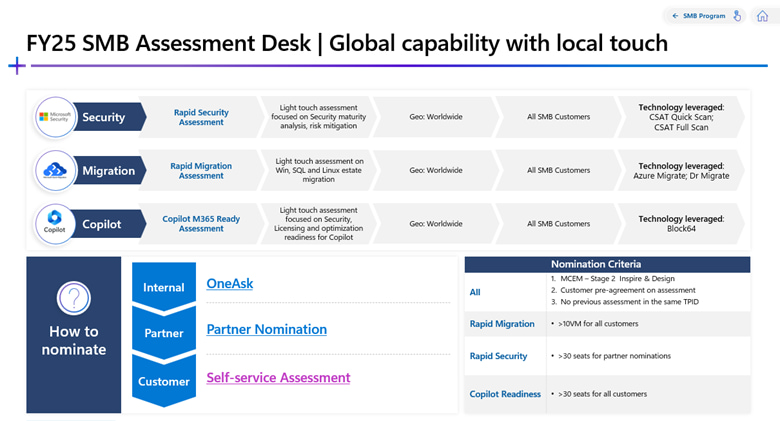Click Azure Migrate; Dr Migrate text
This screenshot has width=780, height=421.
point(681,176)
